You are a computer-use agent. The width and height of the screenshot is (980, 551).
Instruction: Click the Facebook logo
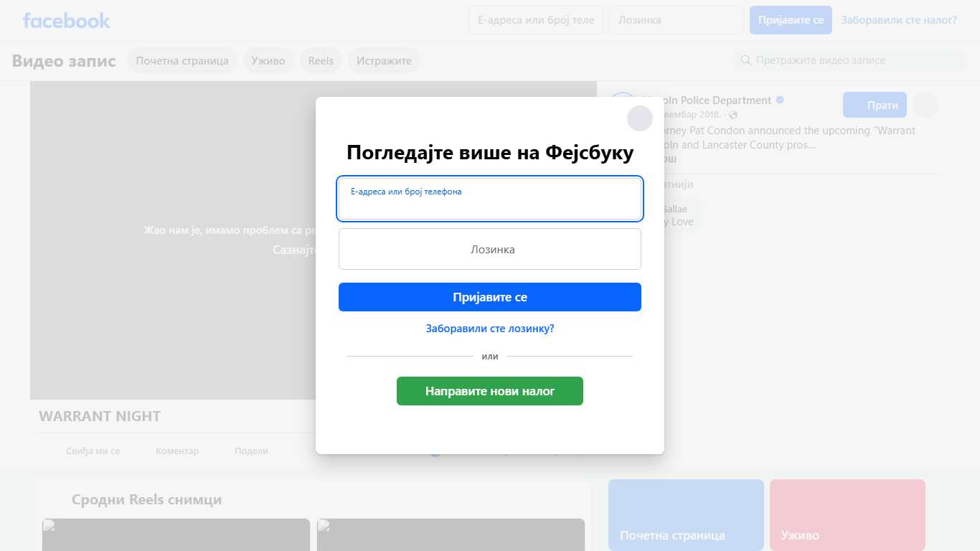(67, 21)
